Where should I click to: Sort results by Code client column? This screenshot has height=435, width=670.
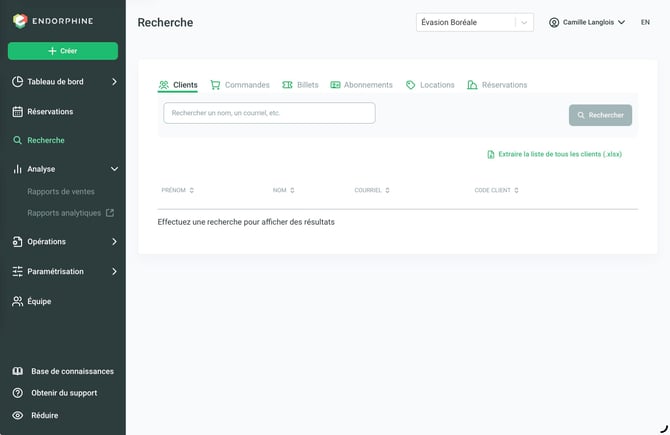497,190
